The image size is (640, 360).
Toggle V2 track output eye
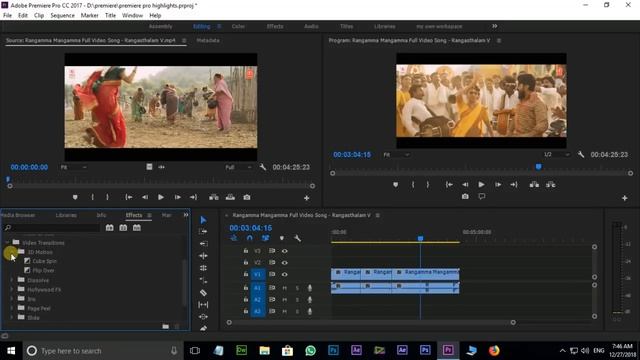tap(284, 262)
